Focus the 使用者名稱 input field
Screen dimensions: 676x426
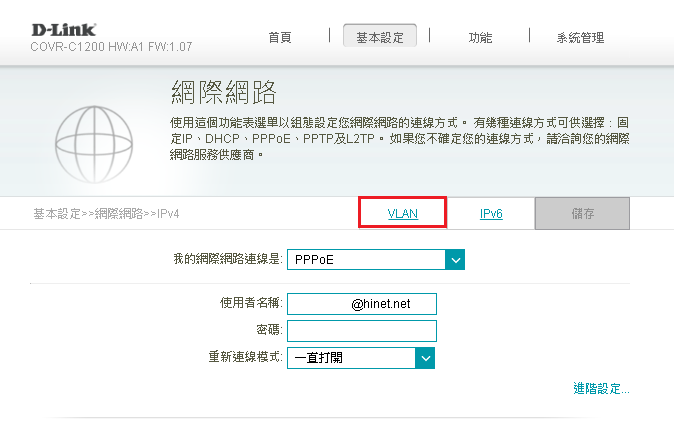[x=362, y=303]
